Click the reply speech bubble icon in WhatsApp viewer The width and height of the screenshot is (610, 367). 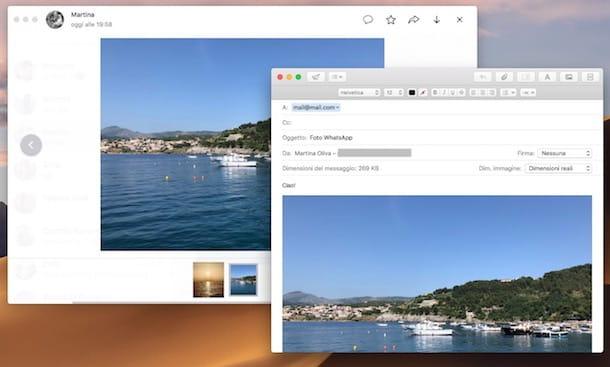(368, 19)
